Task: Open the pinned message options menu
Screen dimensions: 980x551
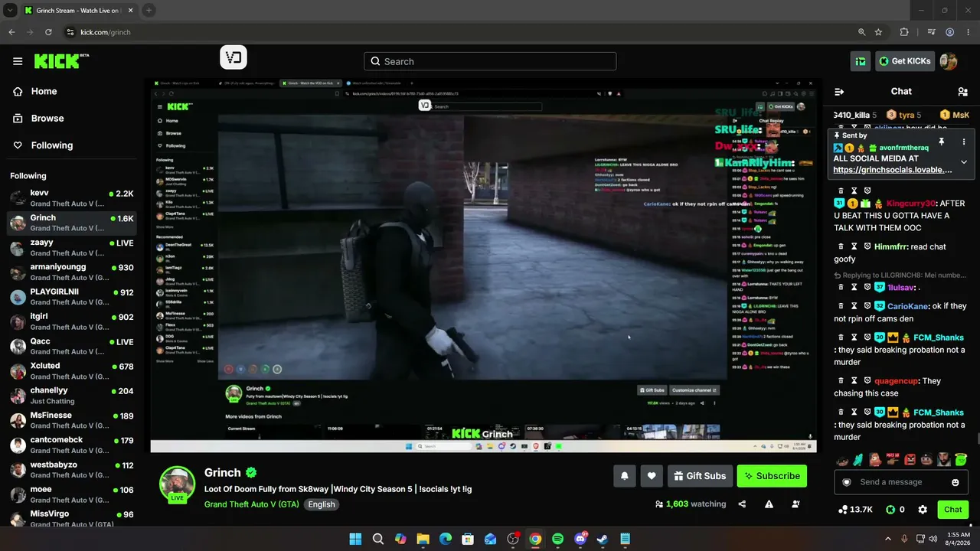Action: [x=964, y=142]
